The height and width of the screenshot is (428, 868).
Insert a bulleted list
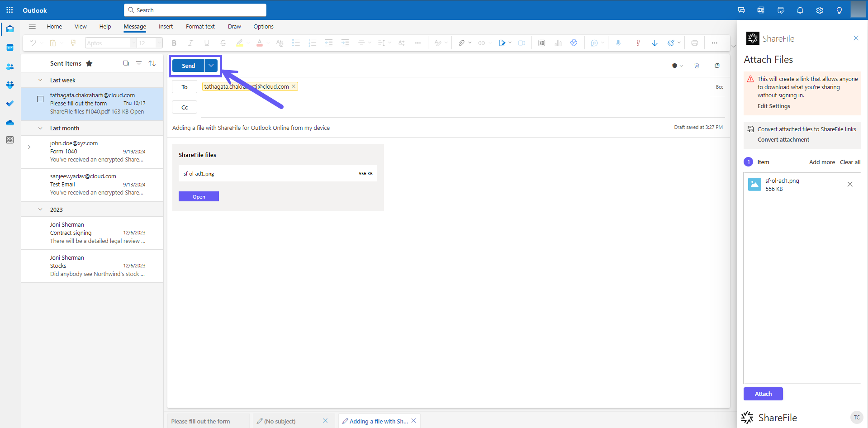(296, 43)
